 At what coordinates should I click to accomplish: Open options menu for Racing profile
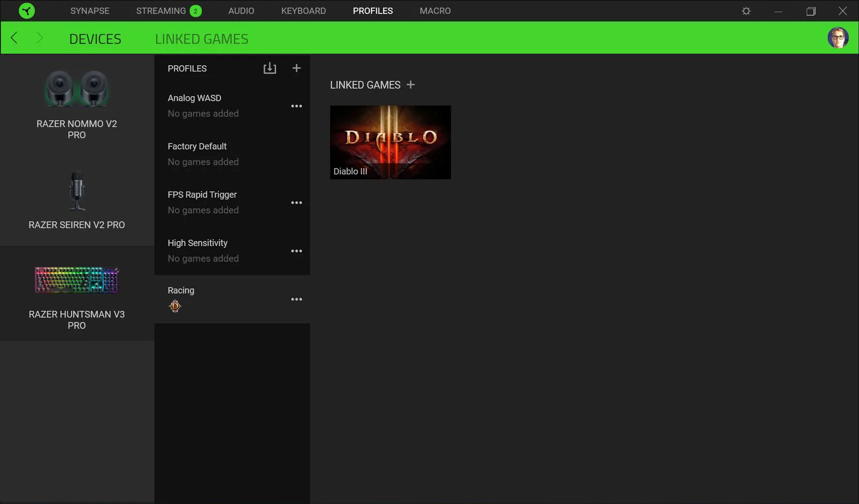pos(296,299)
